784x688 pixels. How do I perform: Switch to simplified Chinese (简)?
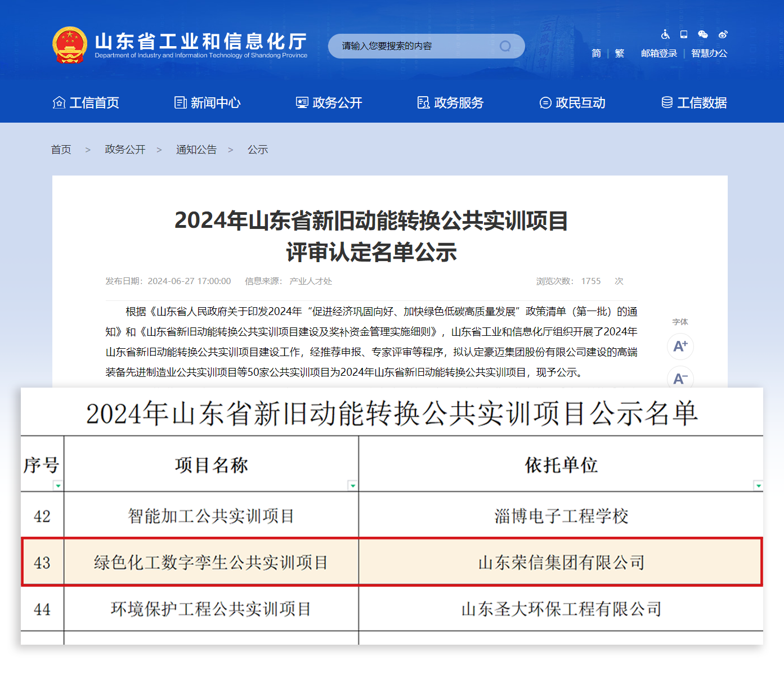pos(597,53)
